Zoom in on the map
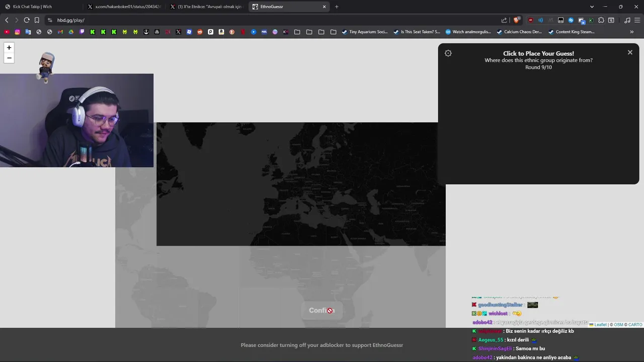The height and width of the screenshot is (362, 644). click(9, 47)
